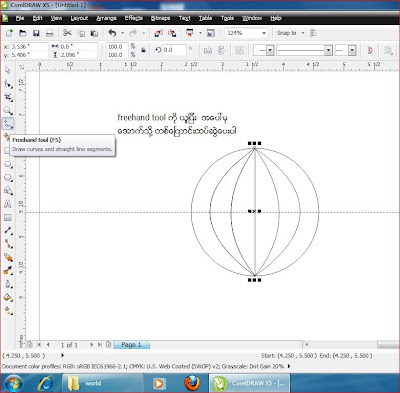400x393 pixels.
Task: Select the Crop tool
Action: [8, 97]
